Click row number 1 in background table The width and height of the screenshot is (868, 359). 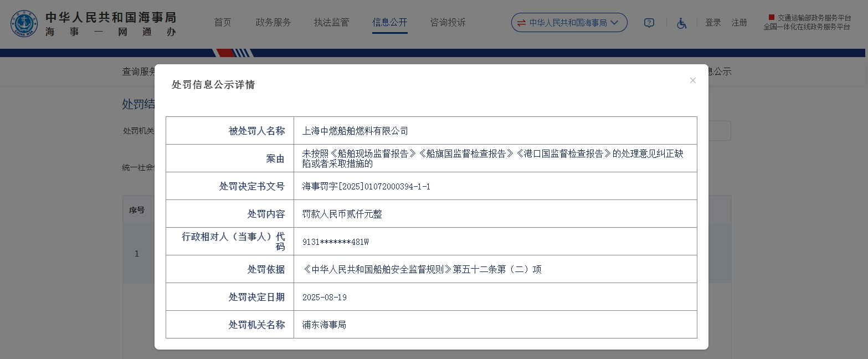pos(137,254)
